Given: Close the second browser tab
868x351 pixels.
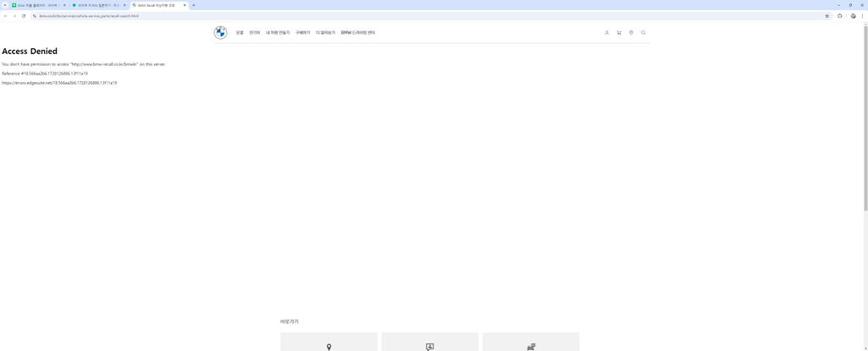Looking at the screenshot, I should 124,5.
